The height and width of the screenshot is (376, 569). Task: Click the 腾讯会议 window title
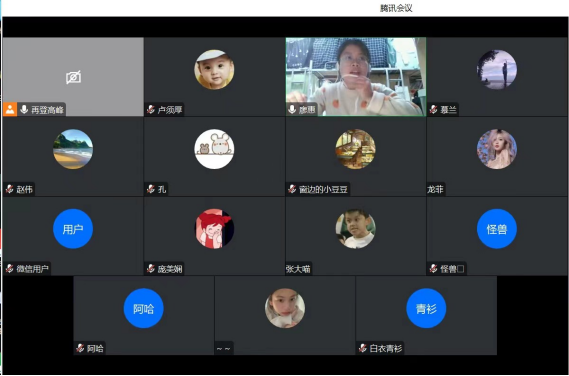396,8
